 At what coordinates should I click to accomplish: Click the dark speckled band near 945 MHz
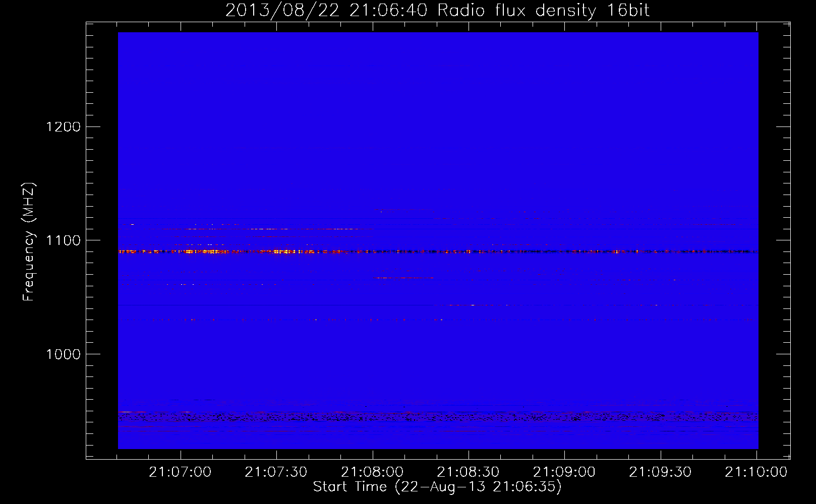(438, 417)
